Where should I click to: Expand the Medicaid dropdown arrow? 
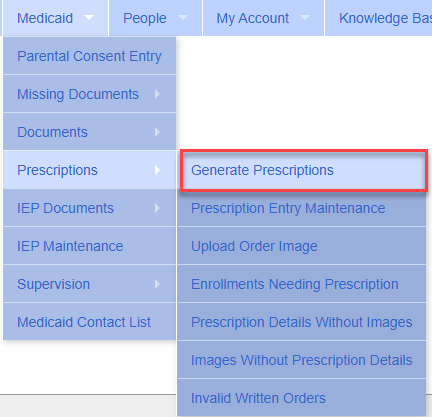[89, 17]
